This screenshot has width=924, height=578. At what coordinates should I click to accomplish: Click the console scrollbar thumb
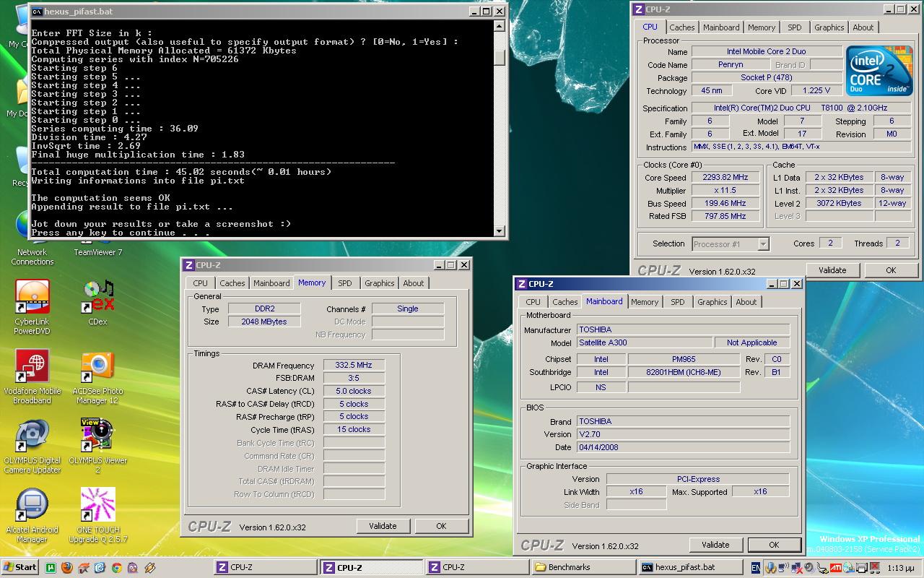click(499, 56)
